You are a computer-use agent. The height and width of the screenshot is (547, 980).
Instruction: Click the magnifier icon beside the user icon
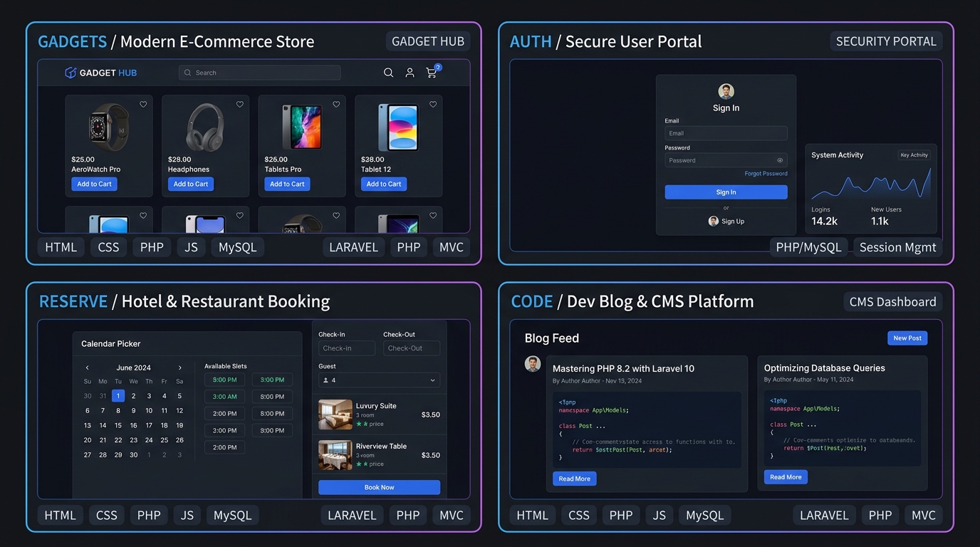point(388,73)
